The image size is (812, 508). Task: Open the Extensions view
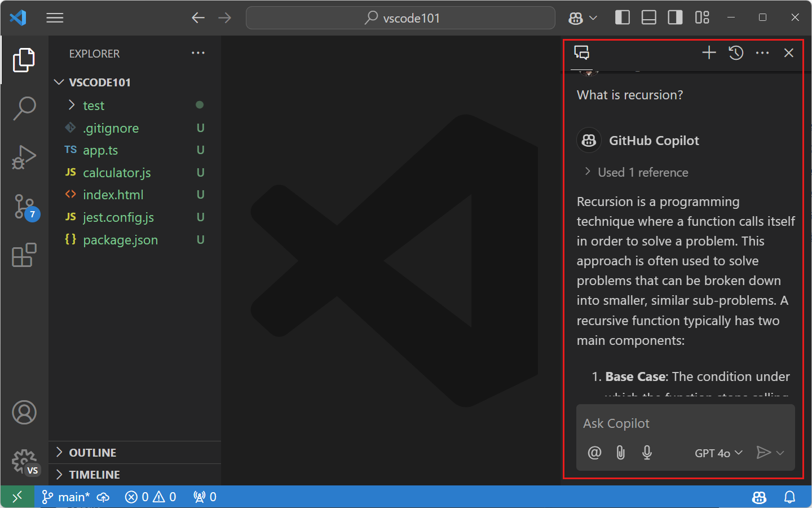click(x=24, y=255)
